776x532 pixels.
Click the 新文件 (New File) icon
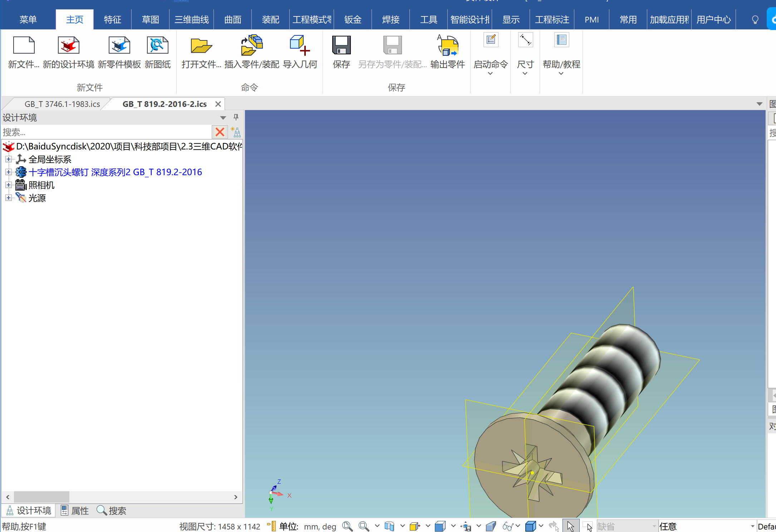[24, 45]
